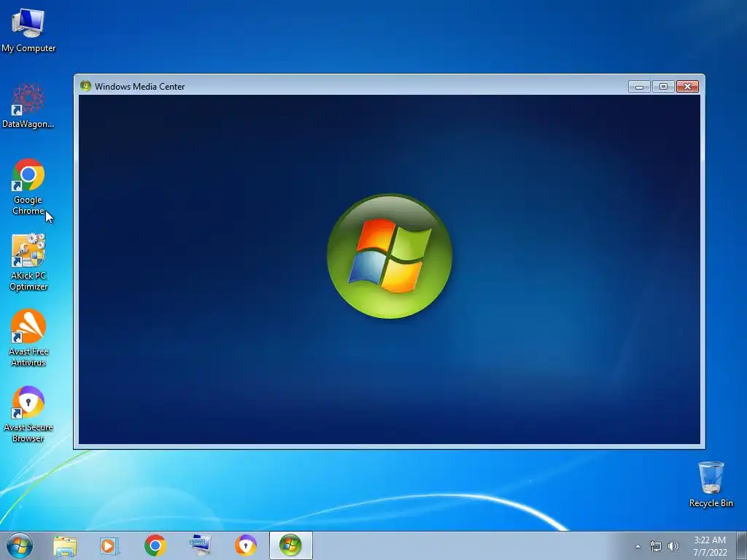Click the taskbar clock showing 3:22 AM
Screen dimensions: 747x560
pos(710,546)
